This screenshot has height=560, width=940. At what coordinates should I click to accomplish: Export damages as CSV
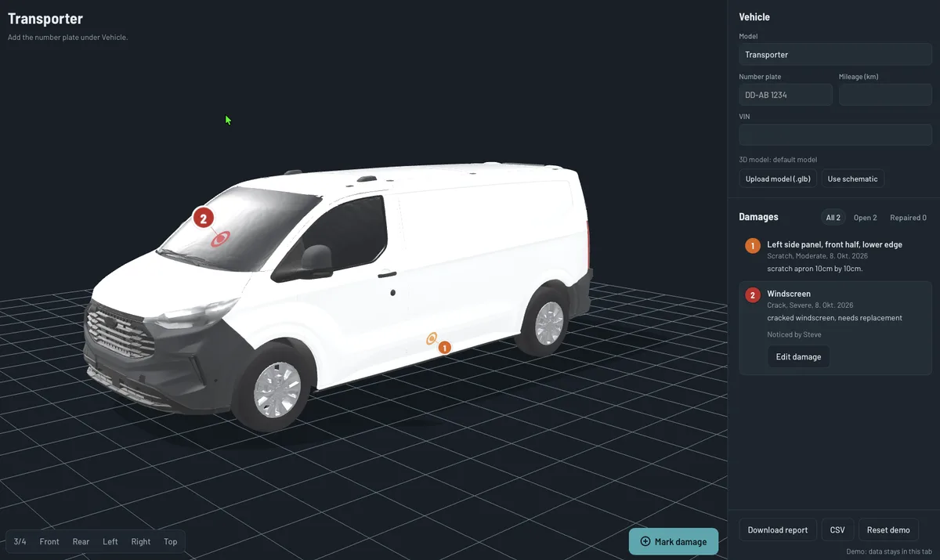(x=837, y=529)
